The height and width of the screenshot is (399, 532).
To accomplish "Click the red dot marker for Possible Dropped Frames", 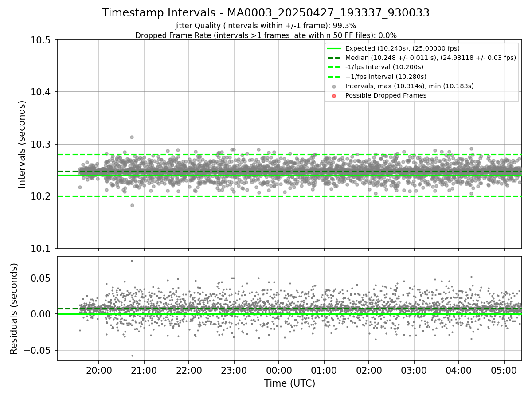I will (x=334, y=96).
